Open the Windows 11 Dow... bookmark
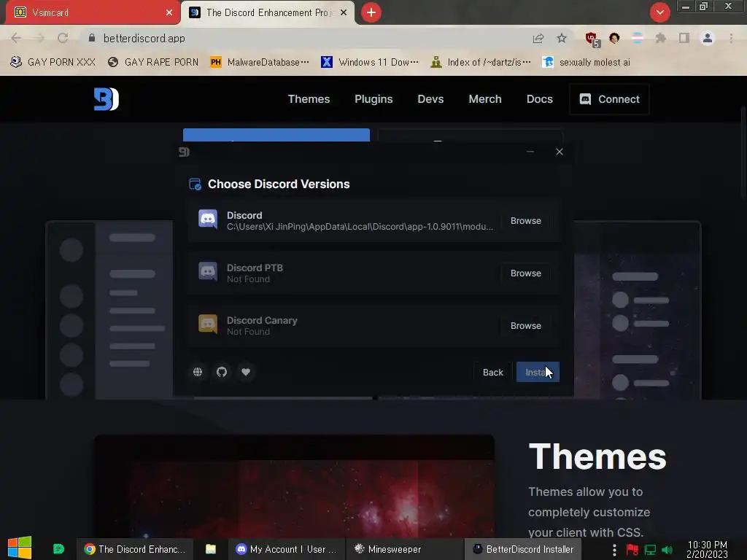 (370, 62)
